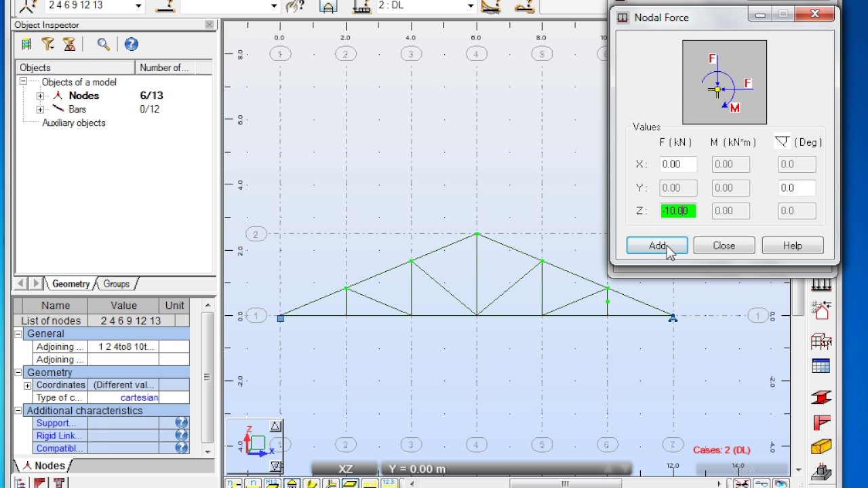This screenshot has height=488, width=868.
Task: Select the Nodes tab at the panel bottom
Action: (x=45, y=466)
